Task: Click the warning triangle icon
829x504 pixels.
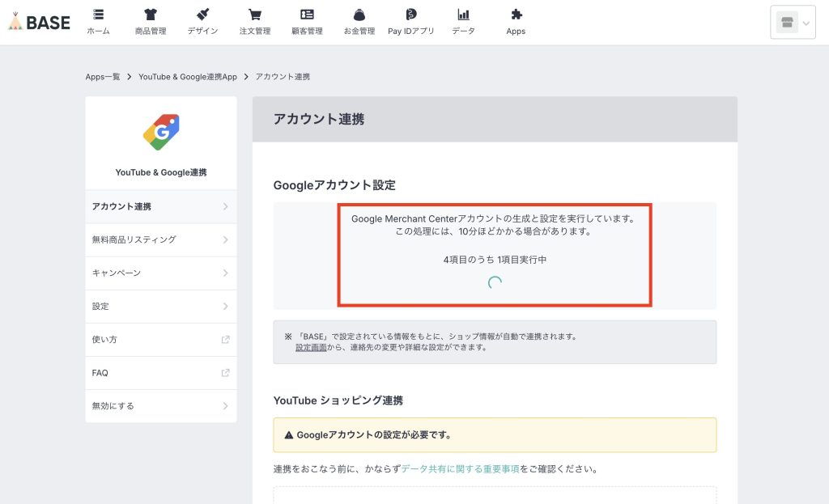Action: [x=289, y=435]
